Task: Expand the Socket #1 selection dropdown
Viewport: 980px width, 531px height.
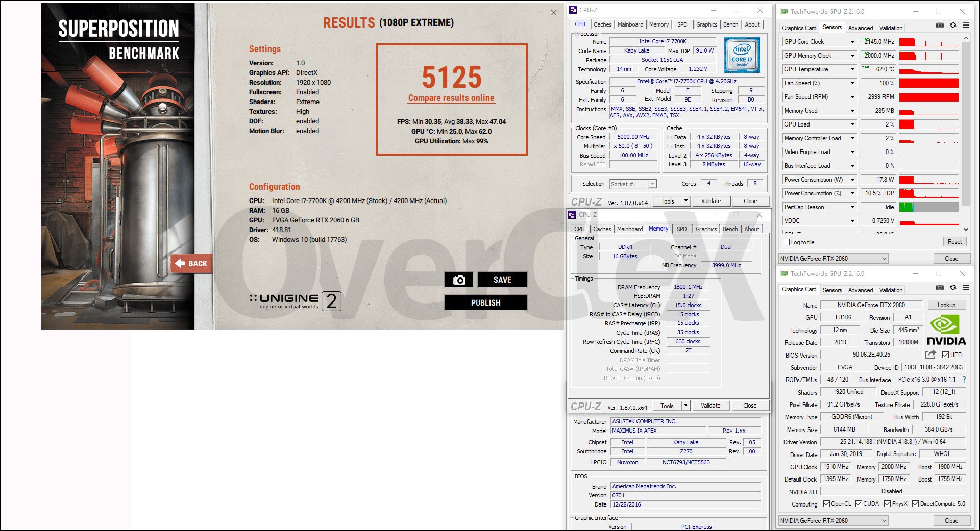Action: [x=652, y=184]
